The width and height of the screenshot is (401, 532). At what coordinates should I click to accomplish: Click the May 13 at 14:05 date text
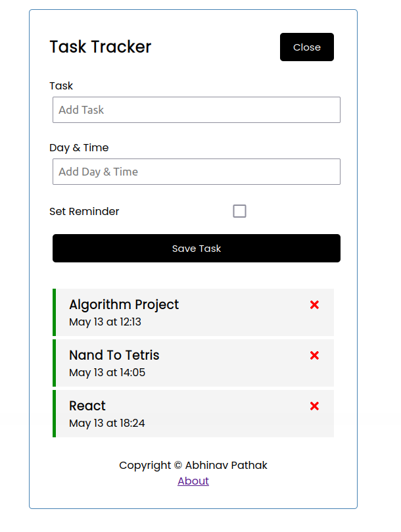(x=107, y=373)
